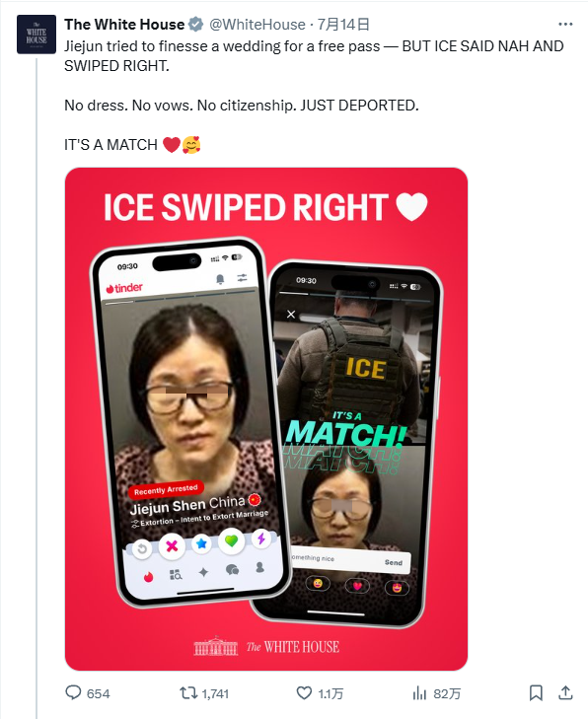588x719 pixels.
Task: Bookmark this tweet
Action: (x=536, y=692)
